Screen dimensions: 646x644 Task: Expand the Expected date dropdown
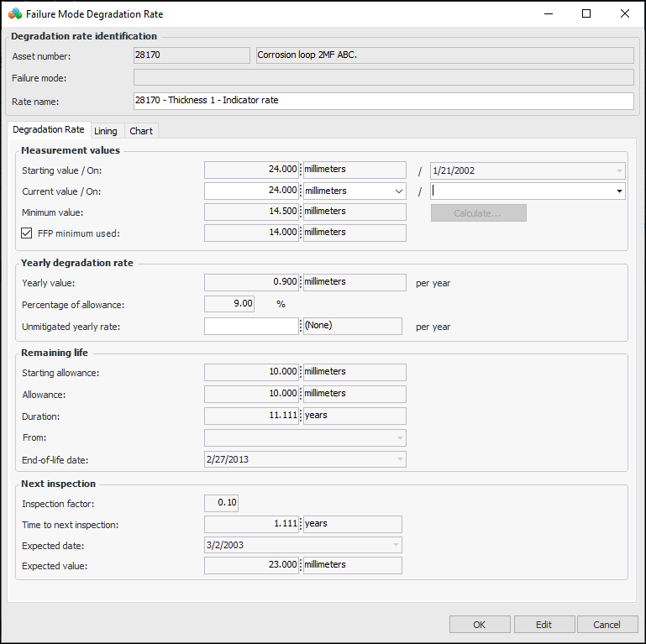[x=394, y=545]
